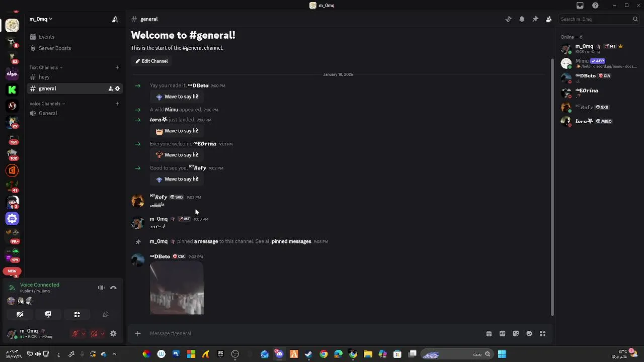
Task: Disconnect from voice with hang-up icon
Action: pos(113,288)
